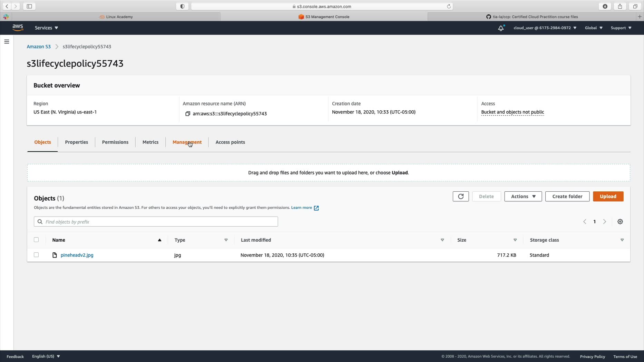644x362 pixels.
Task: Click the Create folder button
Action: (567, 197)
